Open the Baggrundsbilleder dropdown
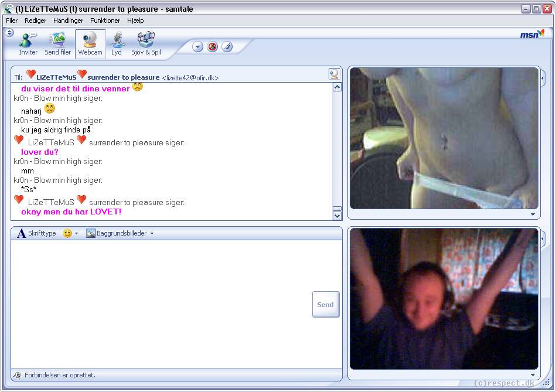This screenshot has width=556, height=392. [120, 233]
